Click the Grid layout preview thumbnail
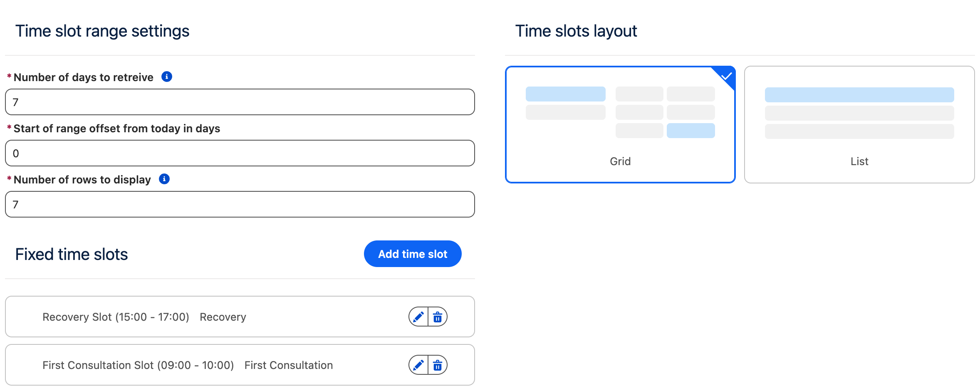 click(x=620, y=112)
